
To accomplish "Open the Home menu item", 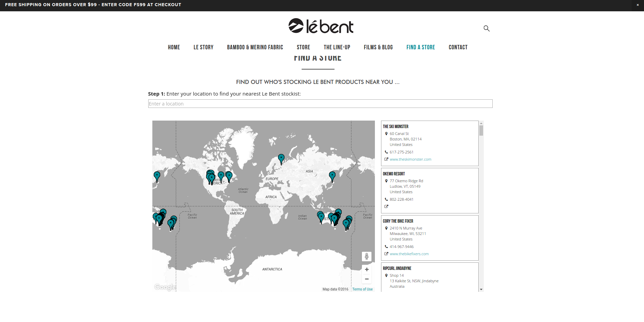I will [174, 47].
